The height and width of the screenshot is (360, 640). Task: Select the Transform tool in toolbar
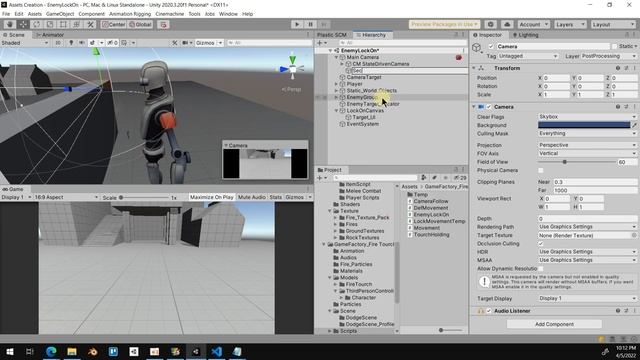[77, 24]
